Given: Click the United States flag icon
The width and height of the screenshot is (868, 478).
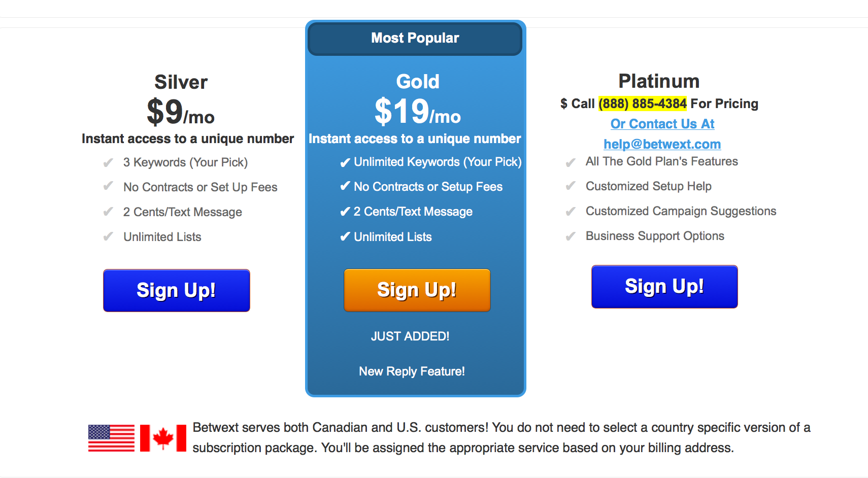Looking at the screenshot, I should 111,438.
